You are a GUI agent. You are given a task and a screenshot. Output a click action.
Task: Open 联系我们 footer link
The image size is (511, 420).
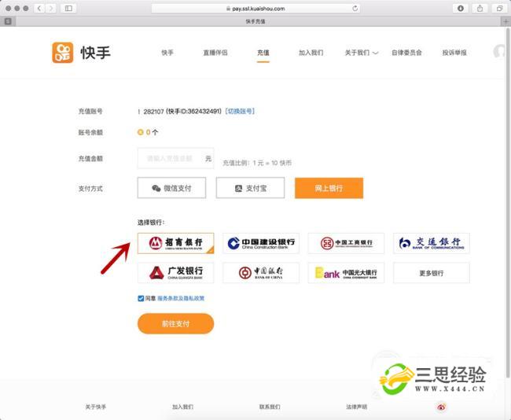pyautogui.click(x=270, y=407)
